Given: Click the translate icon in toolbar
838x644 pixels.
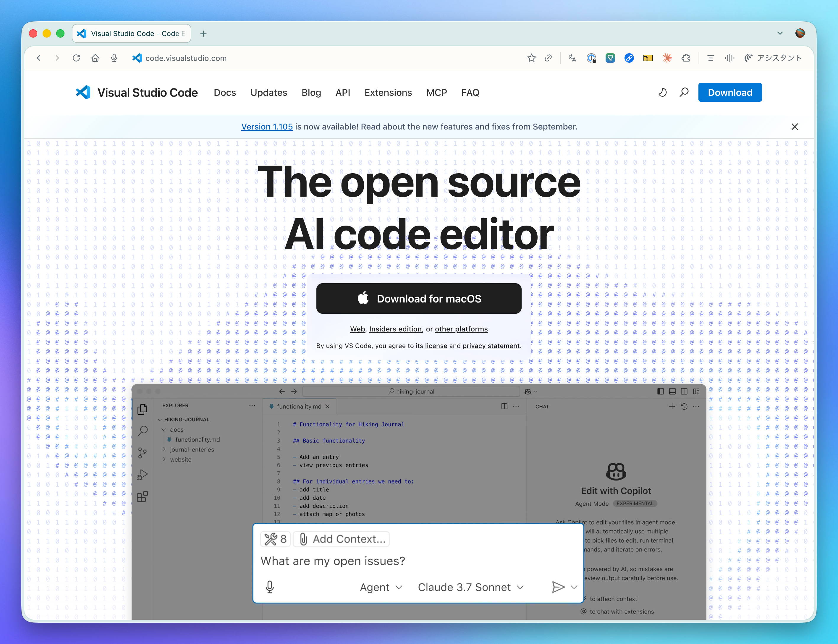Looking at the screenshot, I should tap(572, 58).
